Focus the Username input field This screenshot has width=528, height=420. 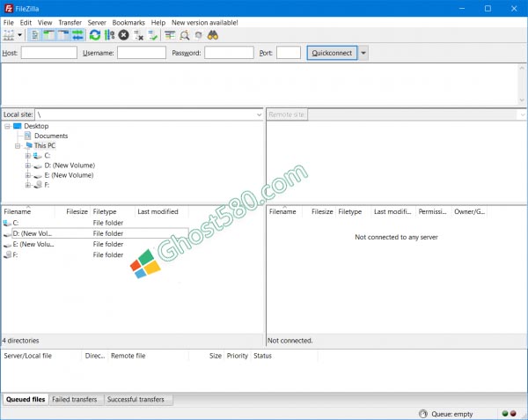tap(142, 53)
